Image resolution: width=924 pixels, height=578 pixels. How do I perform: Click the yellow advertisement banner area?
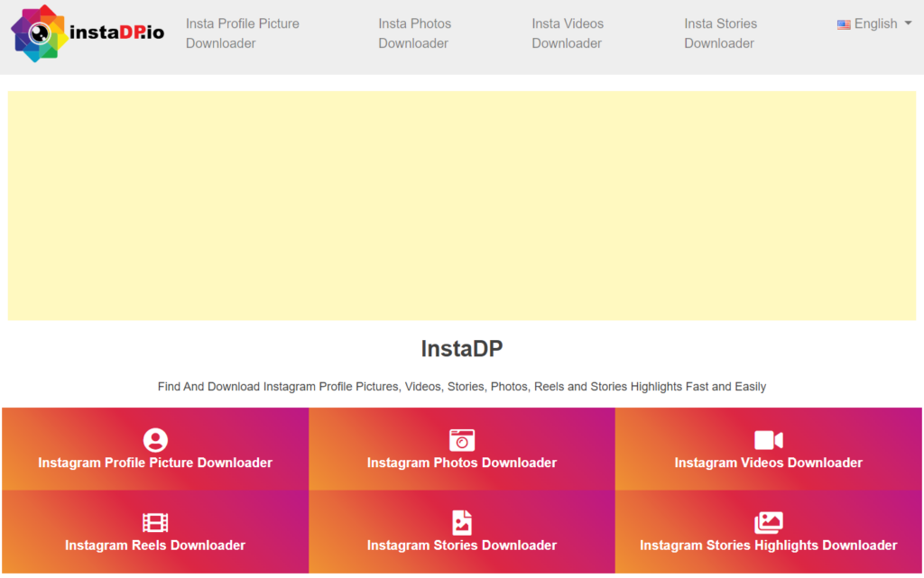point(462,206)
